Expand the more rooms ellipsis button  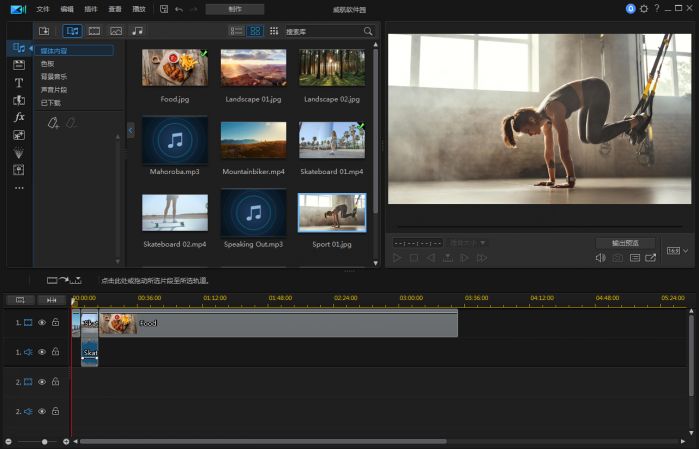pos(18,187)
